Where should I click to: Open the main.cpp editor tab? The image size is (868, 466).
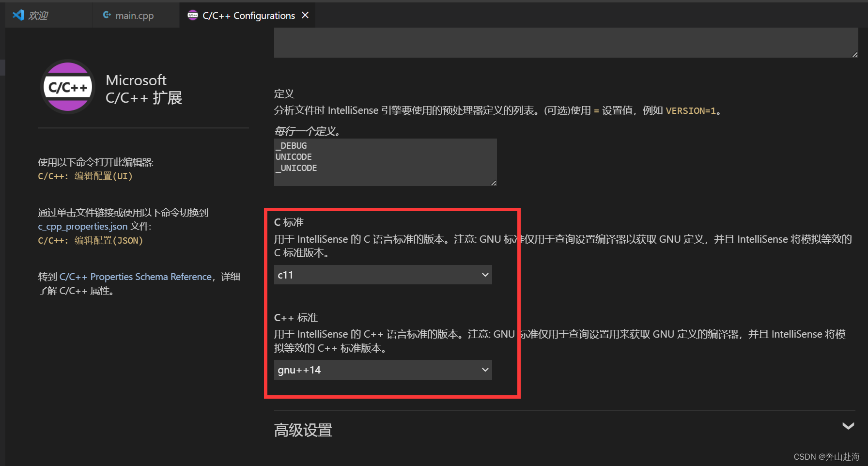(x=136, y=16)
